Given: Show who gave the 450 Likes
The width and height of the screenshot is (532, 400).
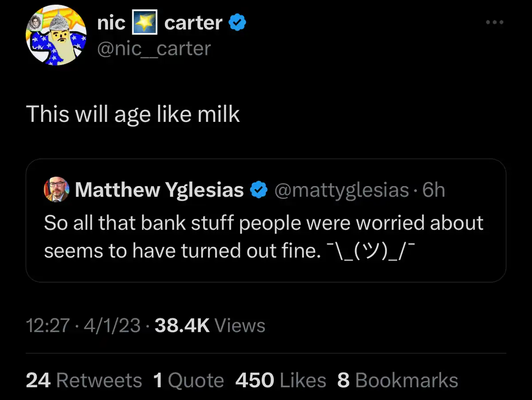Looking at the screenshot, I should click(x=281, y=381).
